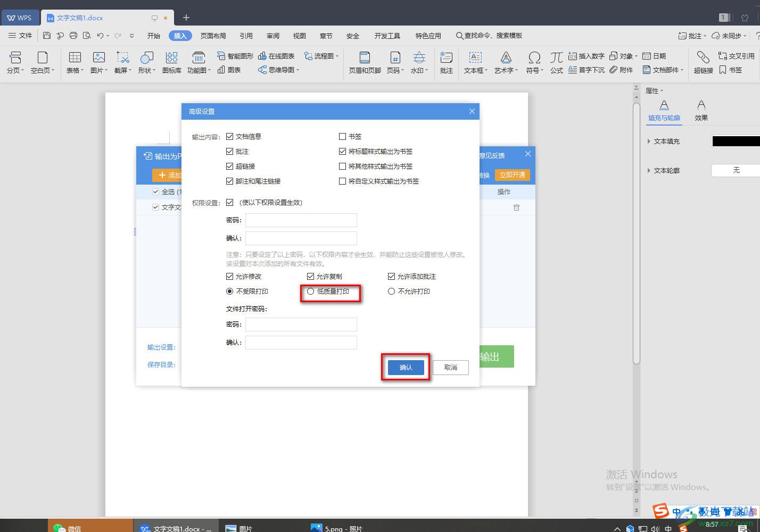This screenshot has height=532, width=760.
Task: Open the Icon Library (图标库)
Action: click(171, 62)
